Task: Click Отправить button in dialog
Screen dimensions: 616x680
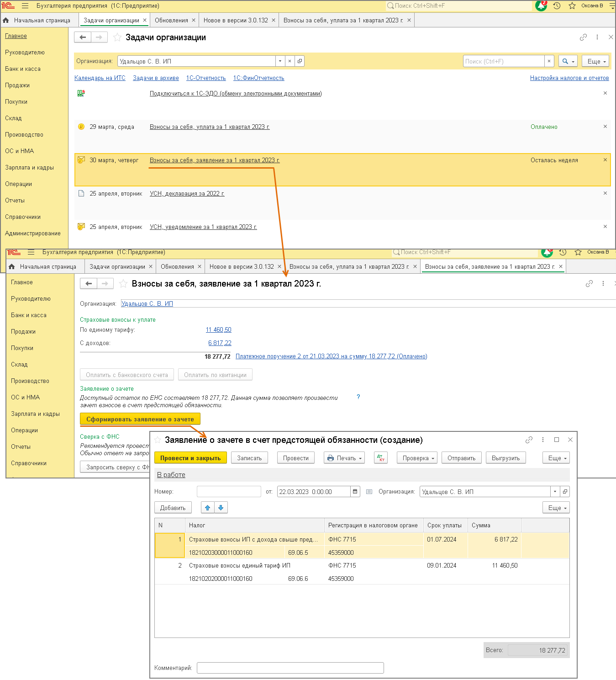Action: (461, 458)
